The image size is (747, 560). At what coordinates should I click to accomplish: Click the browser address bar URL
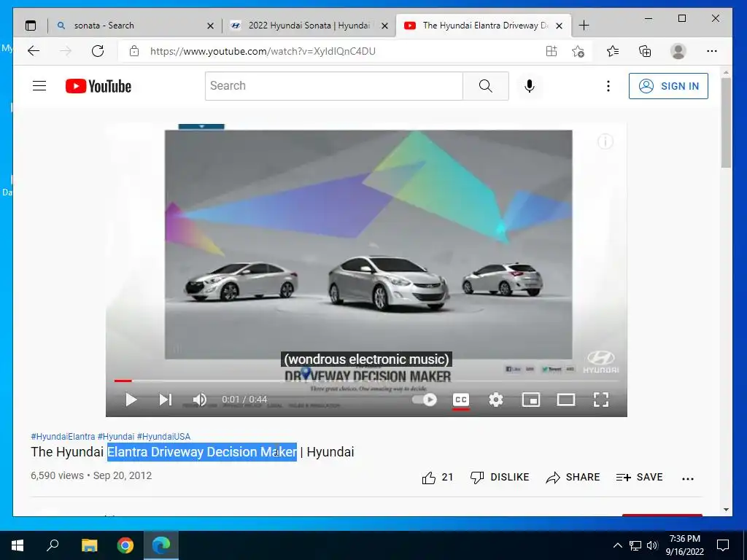pyautogui.click(x=263, y=51)
